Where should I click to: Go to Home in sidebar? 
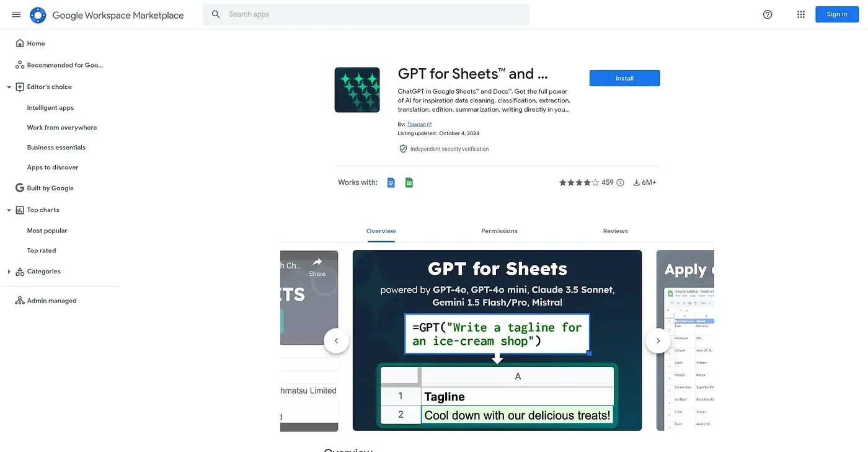pos(36,43)
